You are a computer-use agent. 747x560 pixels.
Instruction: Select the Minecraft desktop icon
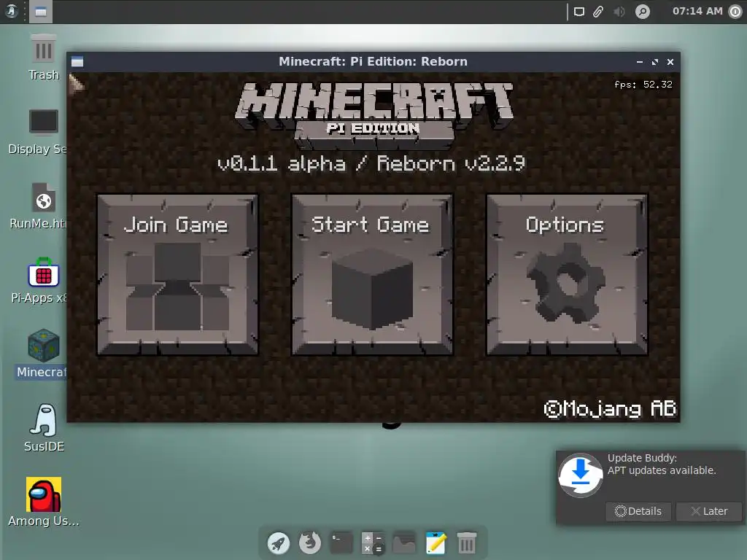coord(42,354)
